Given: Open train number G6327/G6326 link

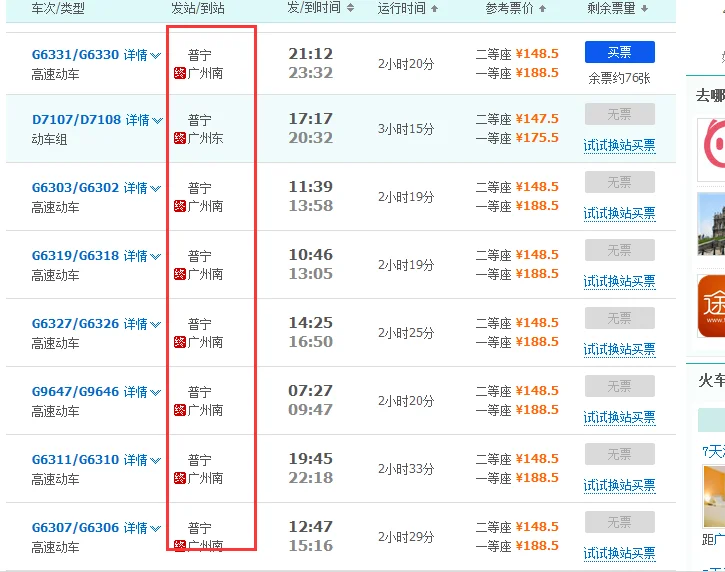Looking at the screenshot, I should click(75, 323).
